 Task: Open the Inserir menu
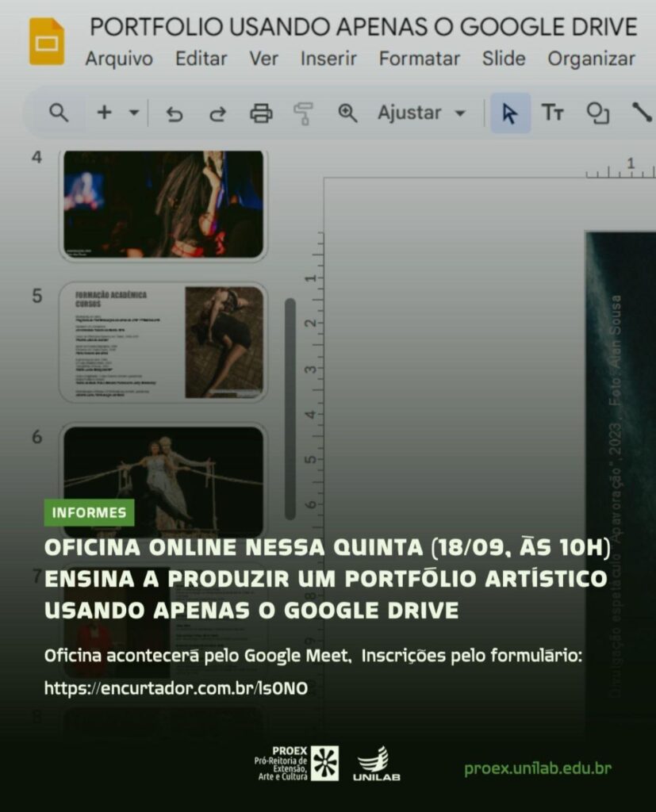coord(328,59)
